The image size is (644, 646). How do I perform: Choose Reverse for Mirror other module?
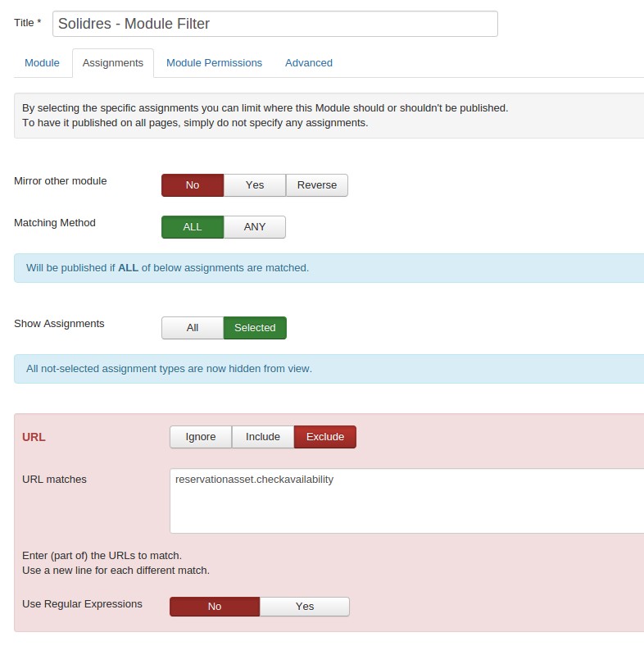click(x=317, y=185)
